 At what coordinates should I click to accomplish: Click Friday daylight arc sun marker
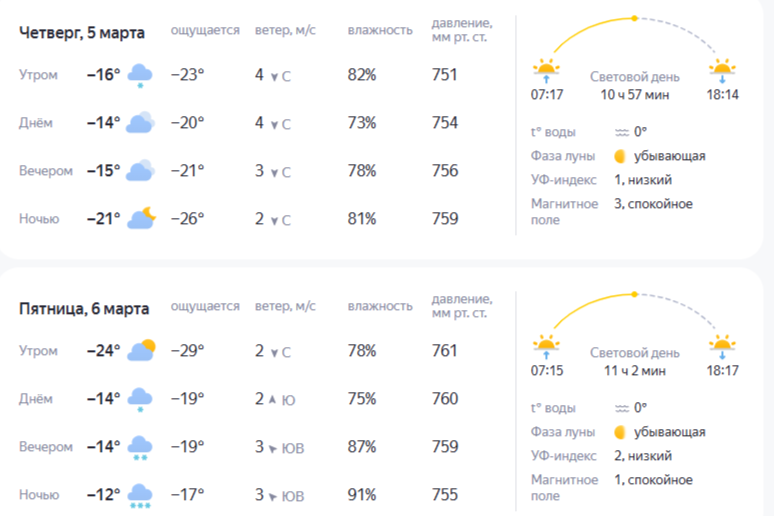[x=634, y=294]
